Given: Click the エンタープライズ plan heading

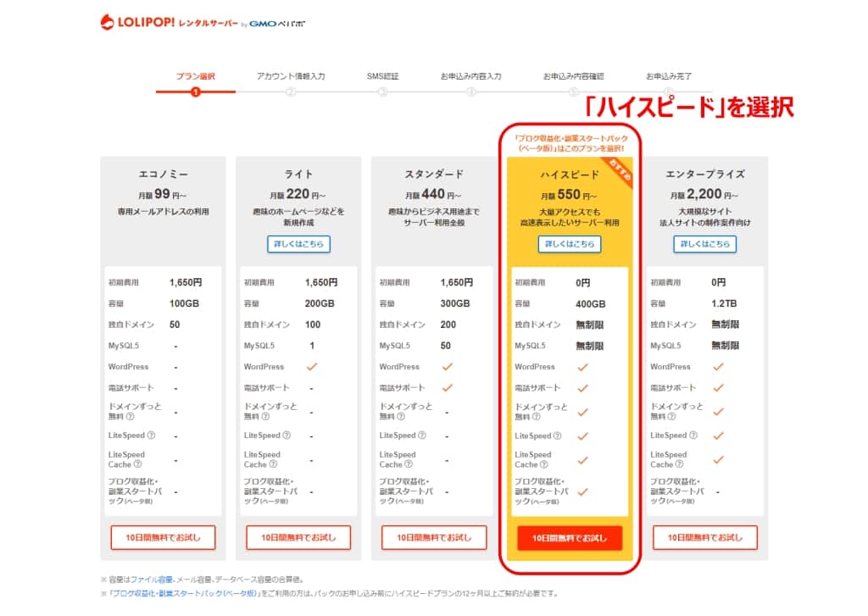Looking at the screenshot, I should pyautogui.click(x=704, y=175).
